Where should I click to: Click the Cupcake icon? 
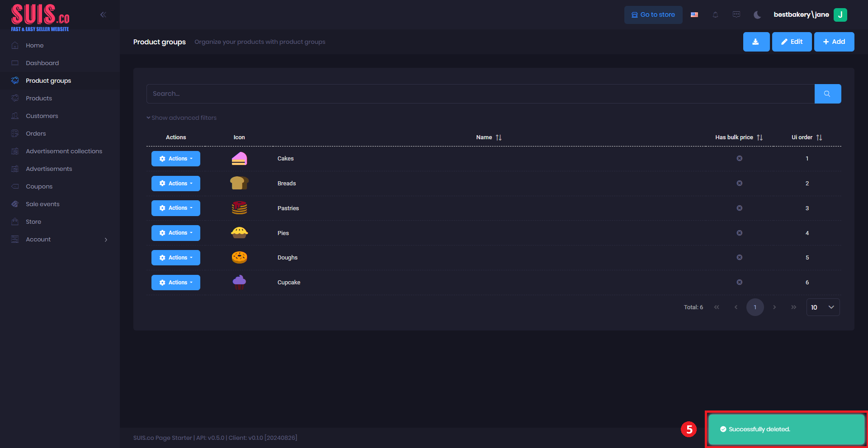click(239, 283)
